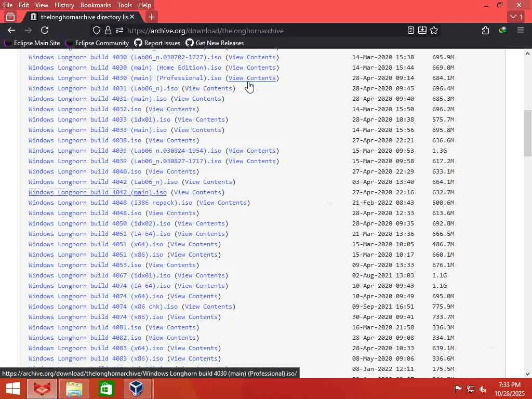
Task: Open Report Issues GitHub bookmark
Action: pos(157,43)
